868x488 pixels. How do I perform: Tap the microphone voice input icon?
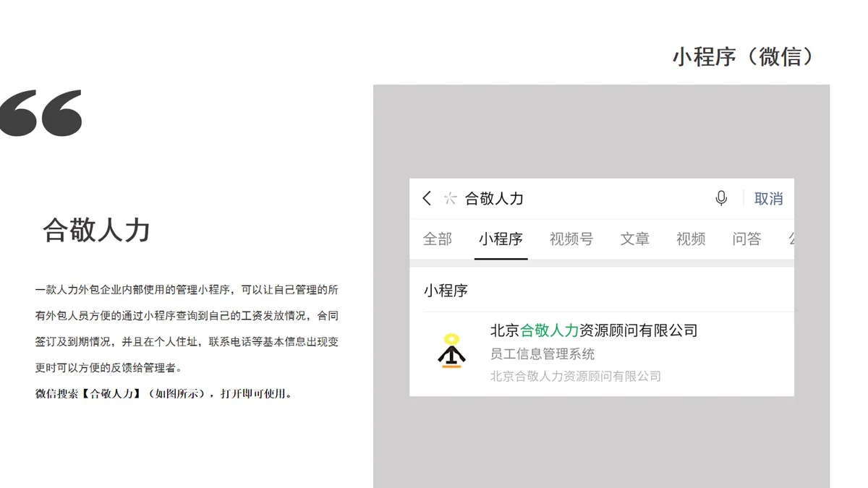[721, 198]
